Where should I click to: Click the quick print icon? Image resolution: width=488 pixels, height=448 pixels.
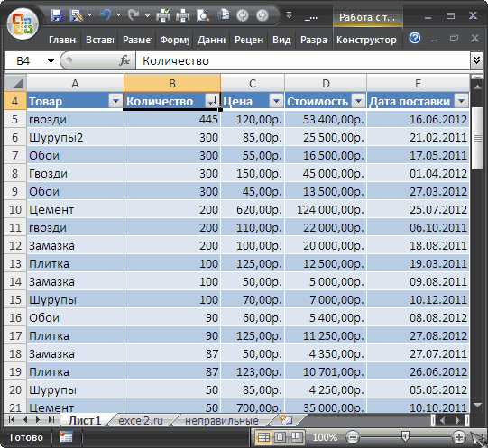pos(162,15)
